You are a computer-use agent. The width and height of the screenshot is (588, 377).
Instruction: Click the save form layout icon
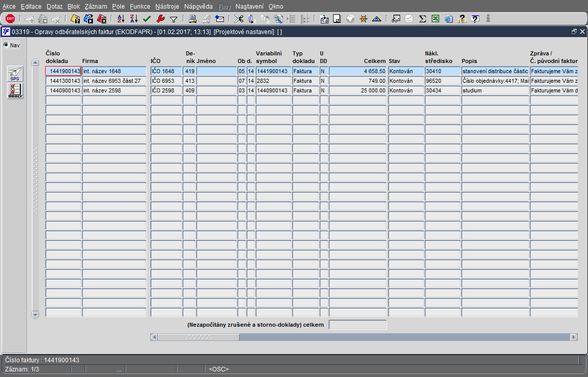tap(324, 18)
